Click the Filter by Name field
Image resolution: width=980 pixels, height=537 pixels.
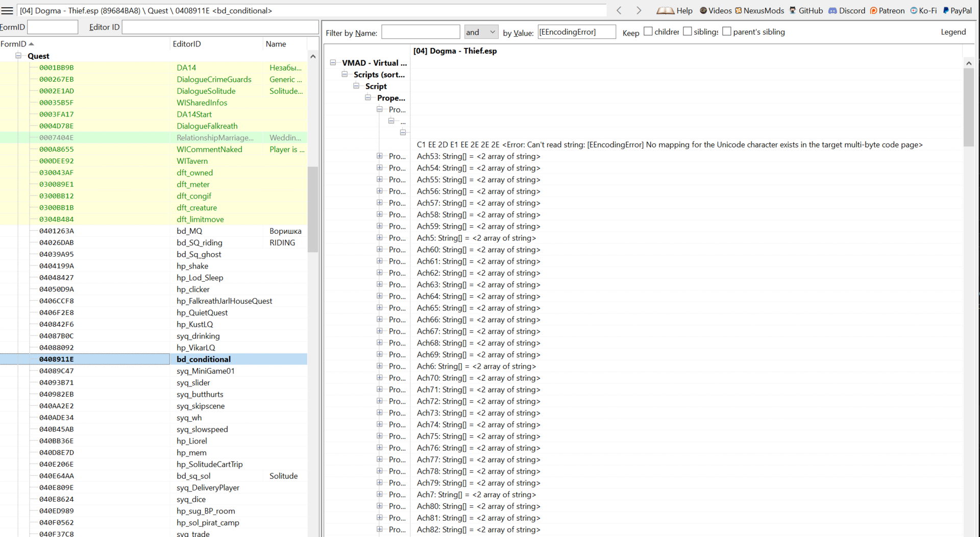[421, 32]
